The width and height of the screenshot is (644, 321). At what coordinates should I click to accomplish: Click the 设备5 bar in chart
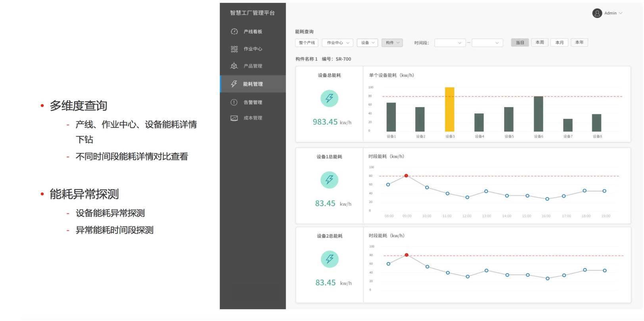(509, 119)
